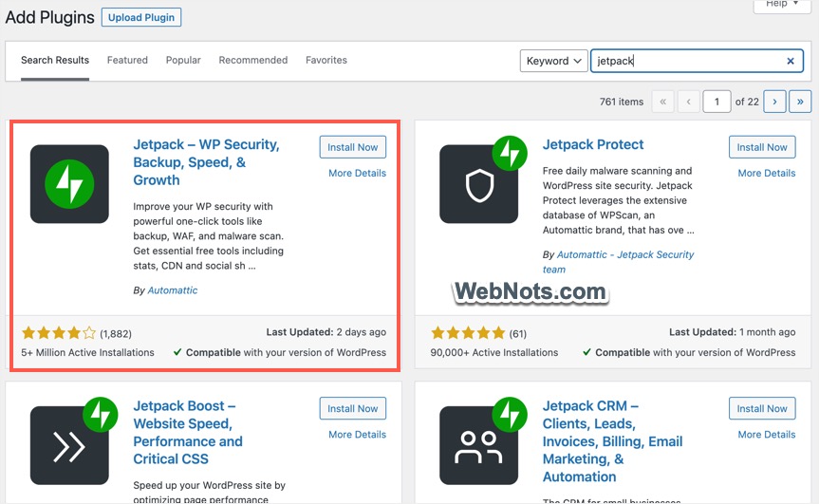Image resolution: width=819 pixels, height=504 pixels.
Task: Install Jetpack Protect plugin now
Action: click(762, 147)
